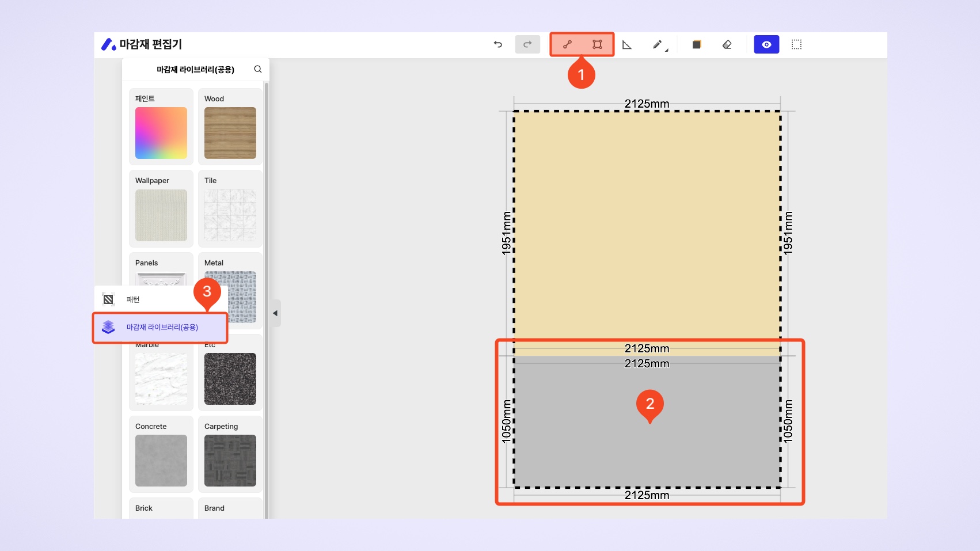Search the material library
This screenshot has height=551, width=980.
pyautogui.click(x=258, y=69)
